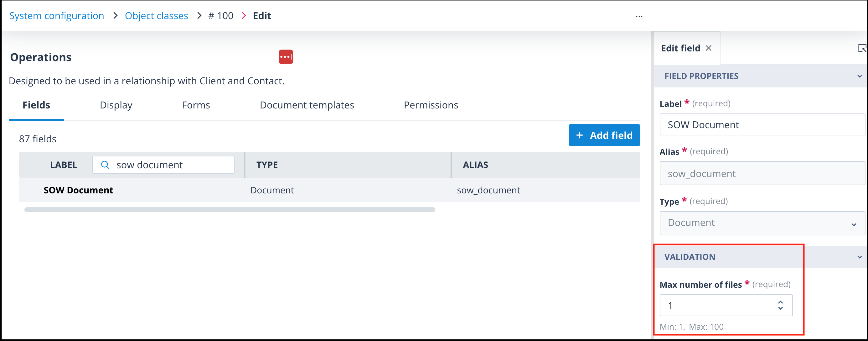Increment the Max number of files stepper
This screenshot has width=868, height=341.
tap(780, 302)
